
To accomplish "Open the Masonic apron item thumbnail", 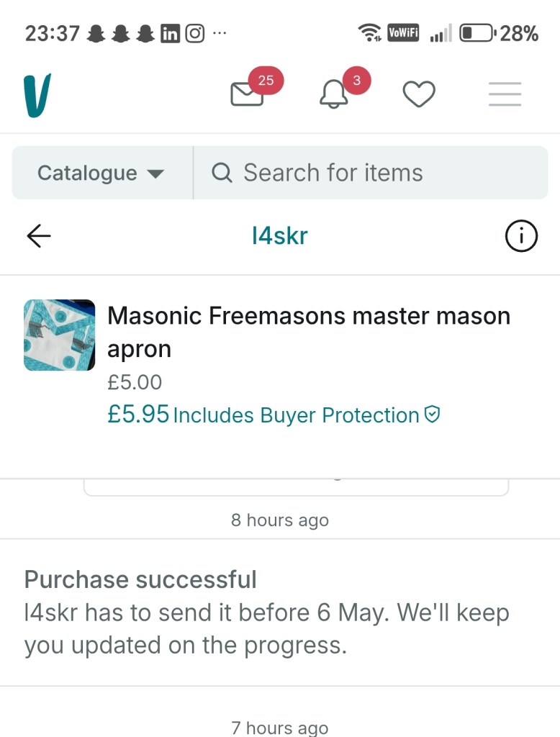I will [59, 335].
